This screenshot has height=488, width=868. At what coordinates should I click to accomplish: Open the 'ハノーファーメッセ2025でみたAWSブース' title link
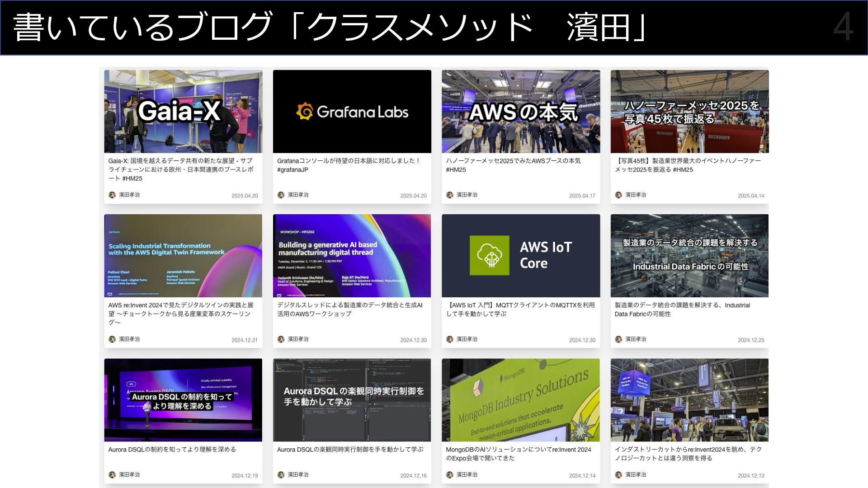(513, 161)
